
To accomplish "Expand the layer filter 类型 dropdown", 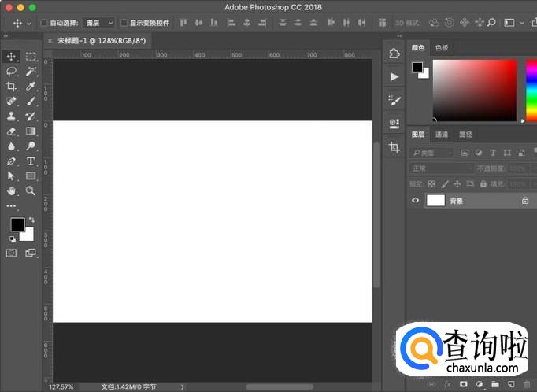I will pos(432,152).
